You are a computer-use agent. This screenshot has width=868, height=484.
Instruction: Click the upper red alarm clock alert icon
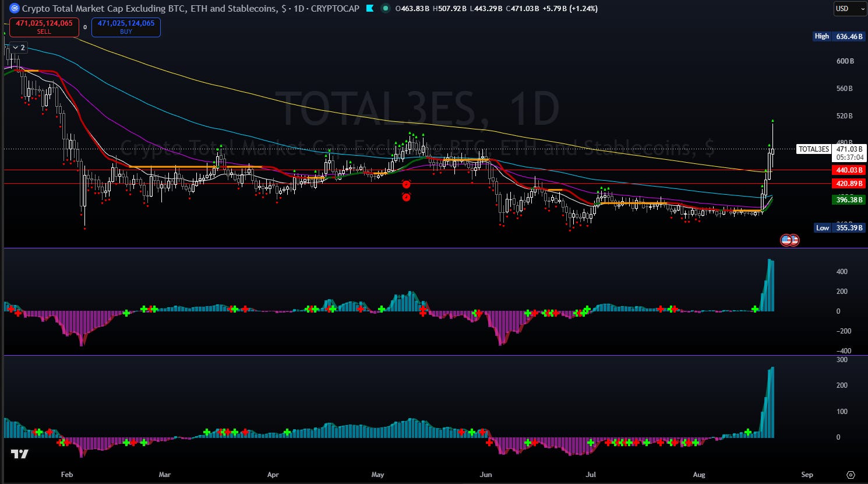point(407,184)
